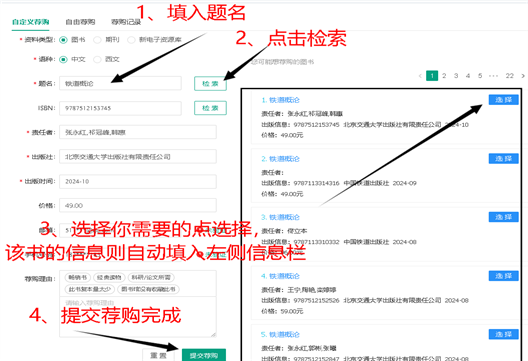
Task: Click the 检索 button beside the ISBN field
Action: pos(210,108)
